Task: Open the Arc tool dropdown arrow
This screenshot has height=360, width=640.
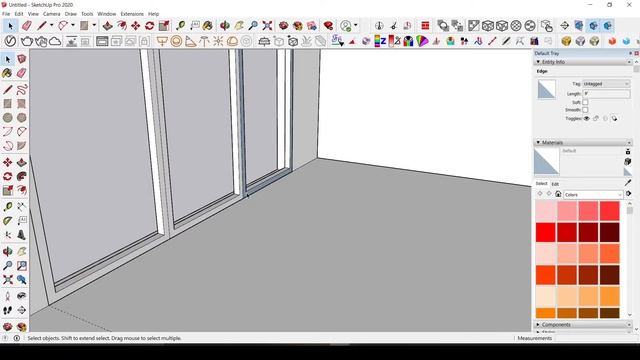Action: [x=73, y=25]
